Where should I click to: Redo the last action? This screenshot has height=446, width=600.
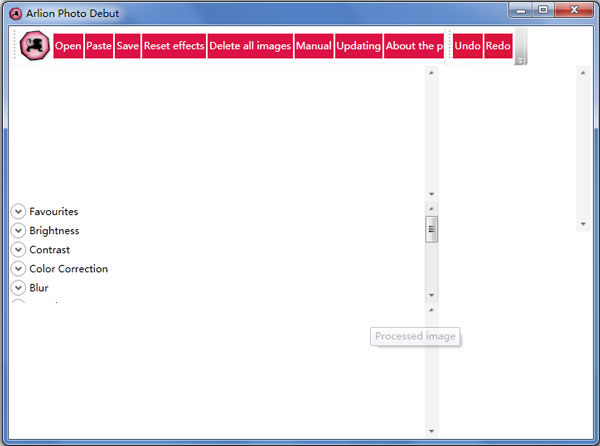(x=498, y=46)
